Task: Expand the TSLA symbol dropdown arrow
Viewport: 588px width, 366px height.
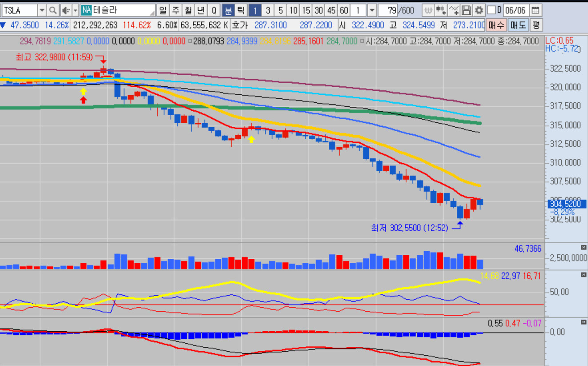Action: pyautogui.click(x=42, y=10)
